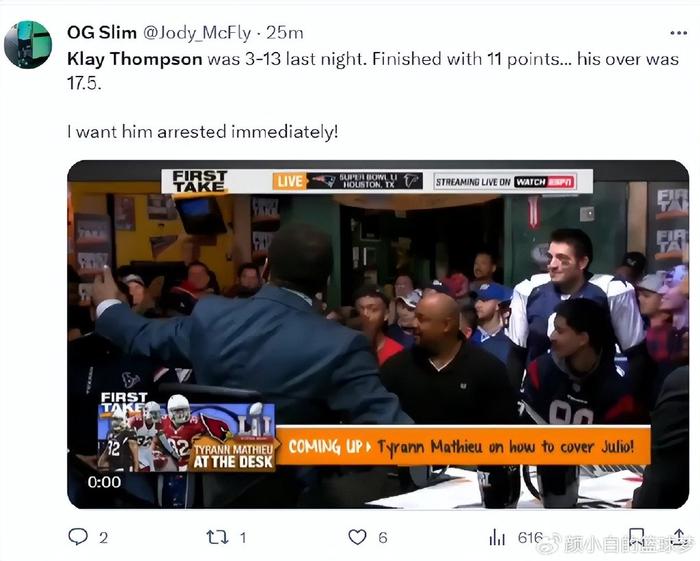Click the 616 views count
Screen dimensions: 700x561
tap(531, 538)
